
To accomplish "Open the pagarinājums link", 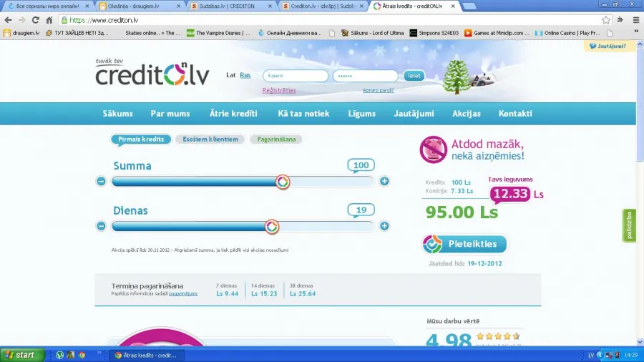I will pyautogui.click(x=183, y=293).
